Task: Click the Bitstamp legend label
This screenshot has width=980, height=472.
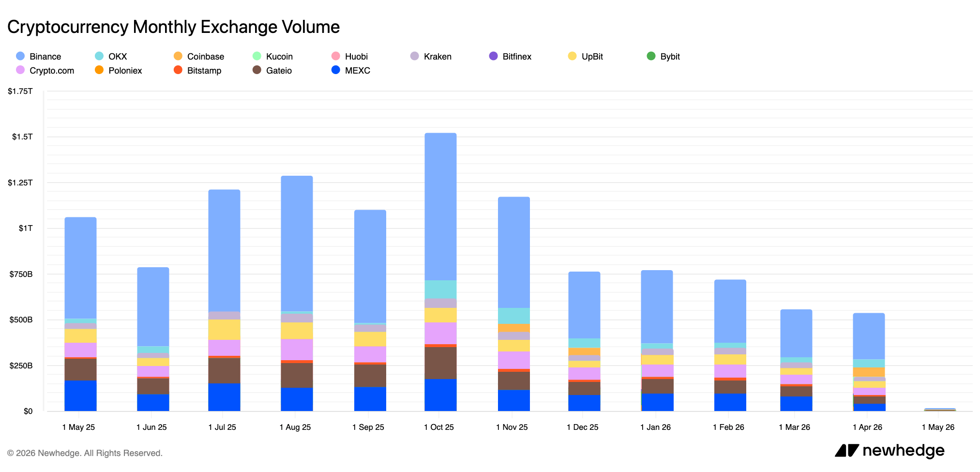Action: point(204,71)
